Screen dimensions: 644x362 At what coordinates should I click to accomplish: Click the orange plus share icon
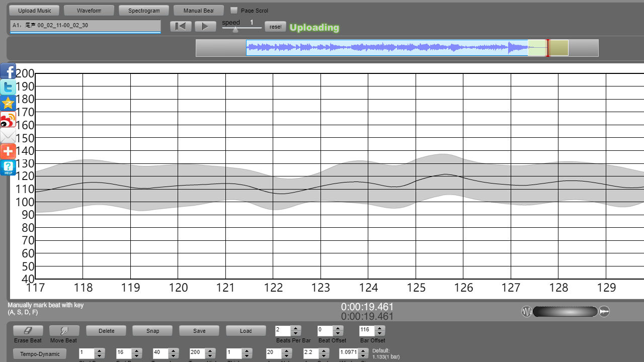8,151
